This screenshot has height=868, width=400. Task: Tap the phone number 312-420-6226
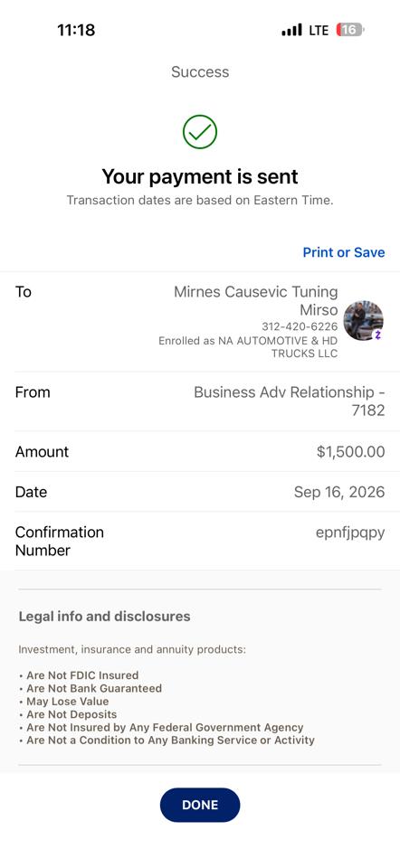tap(300, 326)
